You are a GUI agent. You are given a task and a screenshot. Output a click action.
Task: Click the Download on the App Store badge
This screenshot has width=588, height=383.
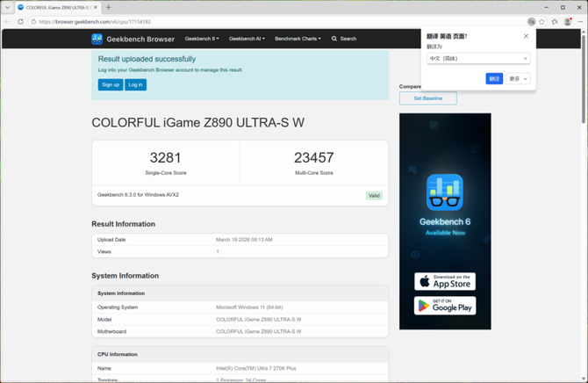(x=445, y=281)
